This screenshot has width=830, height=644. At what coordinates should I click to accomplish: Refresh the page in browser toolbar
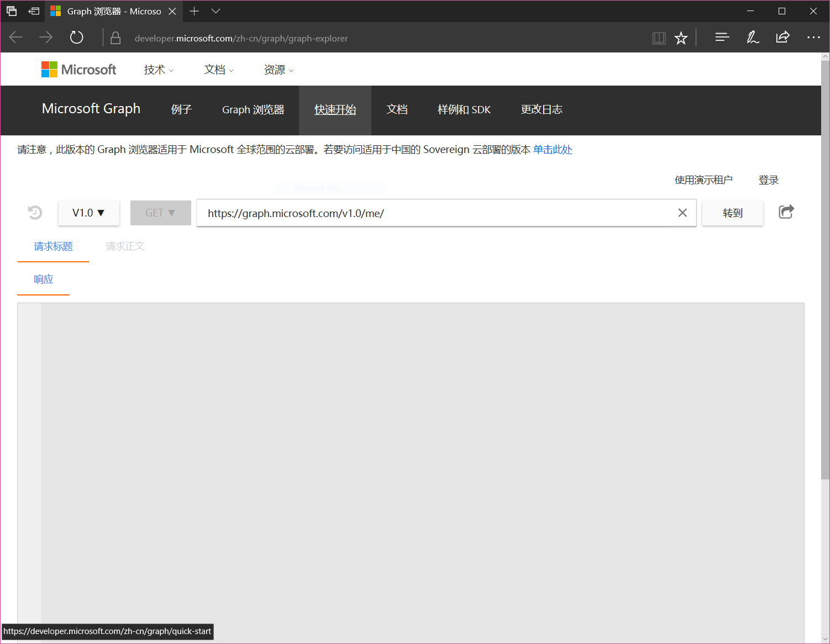coord(76,38)
